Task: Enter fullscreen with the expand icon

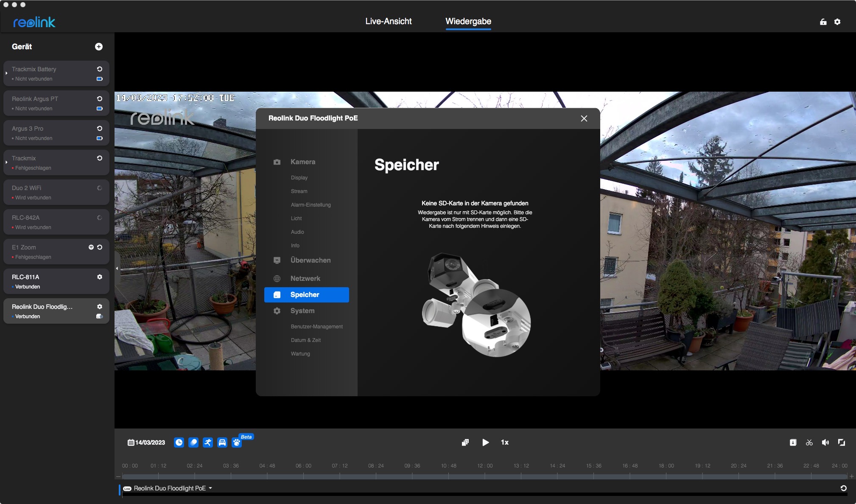Action: tap(842, 442)
